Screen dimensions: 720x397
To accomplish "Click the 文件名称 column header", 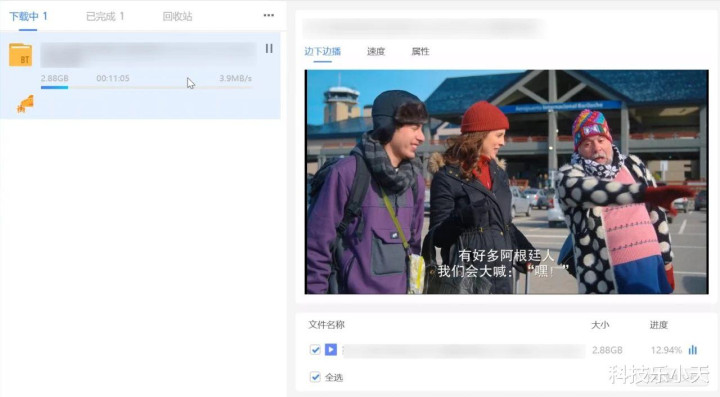I will click(x=326, y=325).
